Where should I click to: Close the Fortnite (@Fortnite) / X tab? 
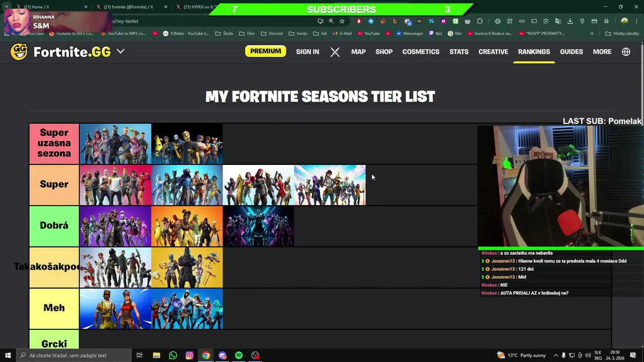click(x=166, y=7)
